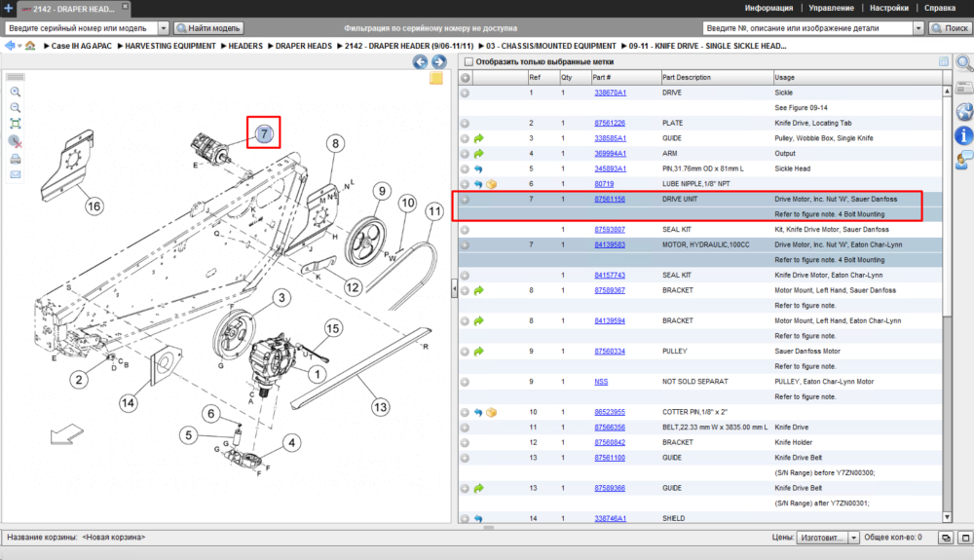974x560 pixels.
Task: Open back-history dropdown triangle beside blue arrow
Action: (19, 47)
